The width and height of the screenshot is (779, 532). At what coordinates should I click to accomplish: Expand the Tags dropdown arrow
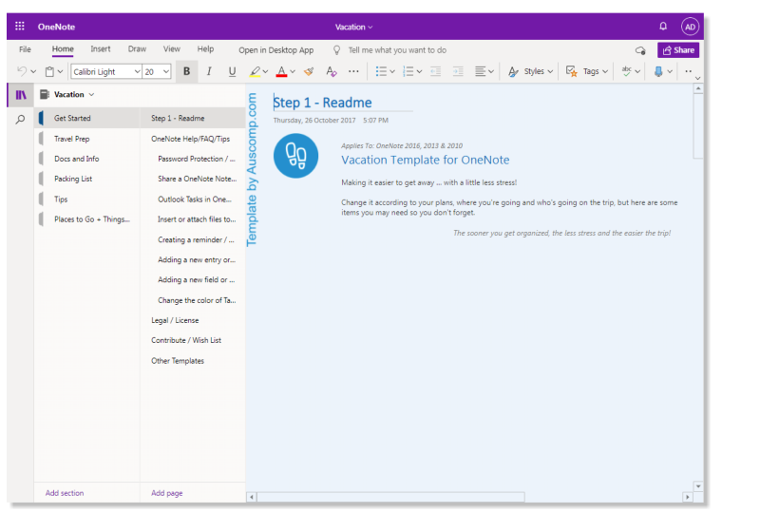605,71
